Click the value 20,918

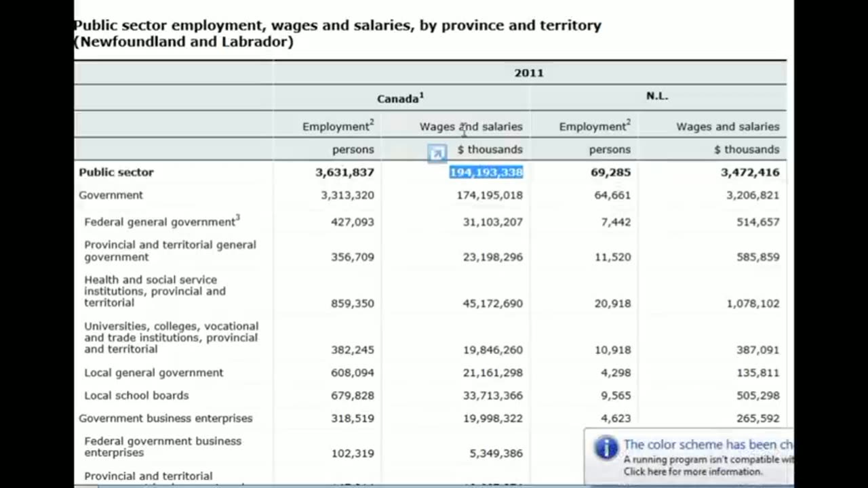612,304
